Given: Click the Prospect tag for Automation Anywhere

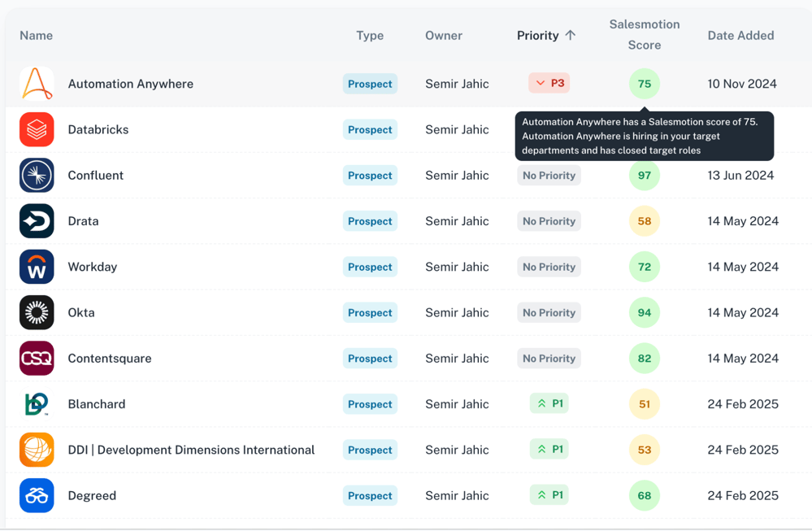Looking at the screenshot, I should click(370, 84).
